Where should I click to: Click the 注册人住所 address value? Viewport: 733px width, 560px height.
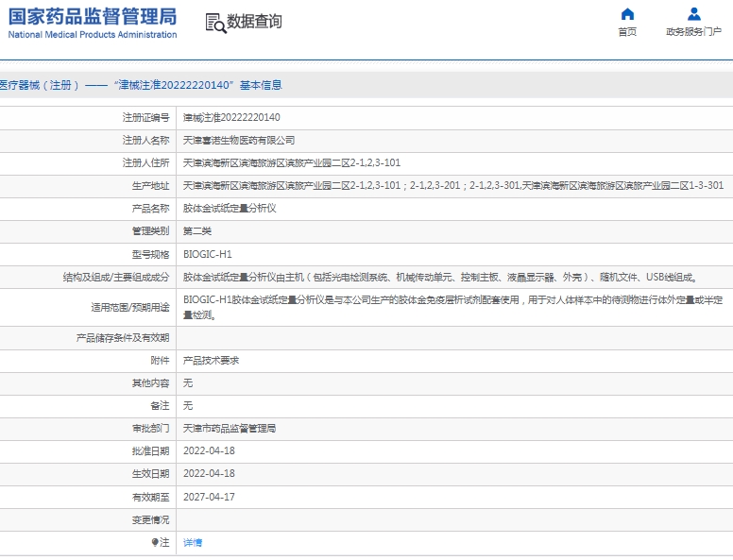292,162
